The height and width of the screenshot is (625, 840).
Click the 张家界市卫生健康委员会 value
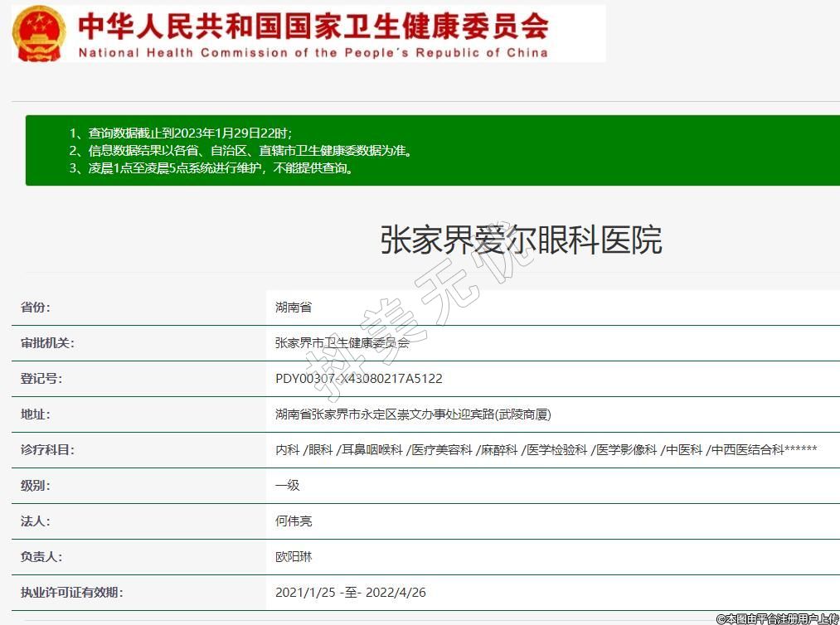tap(342, 343)
